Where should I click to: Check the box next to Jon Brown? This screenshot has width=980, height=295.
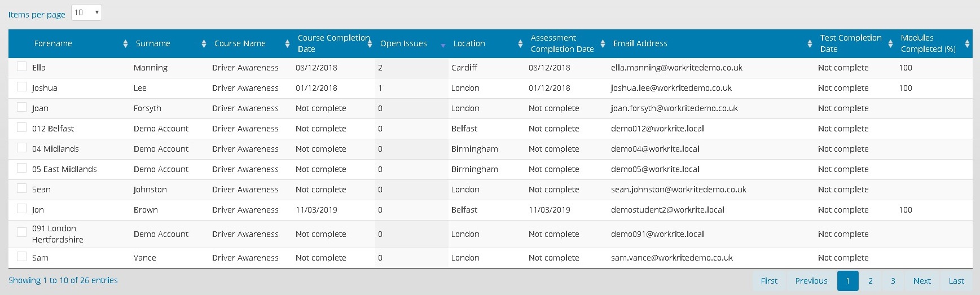click(x=22, y=209)
